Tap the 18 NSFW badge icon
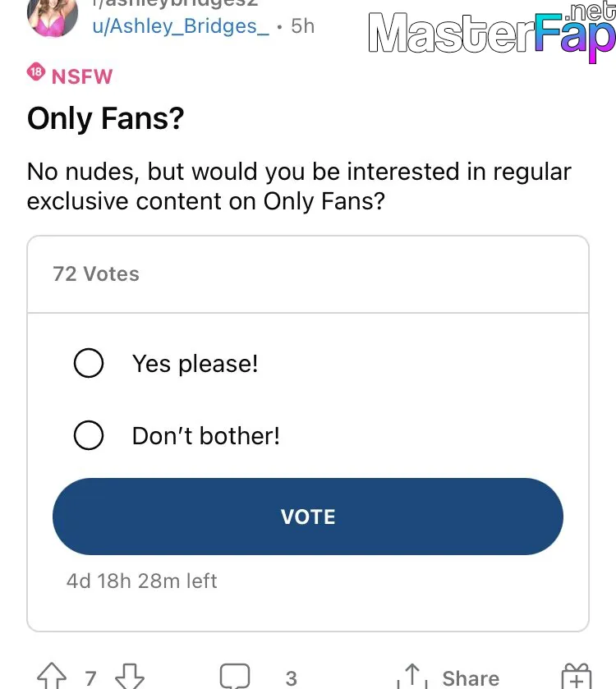 36,71
